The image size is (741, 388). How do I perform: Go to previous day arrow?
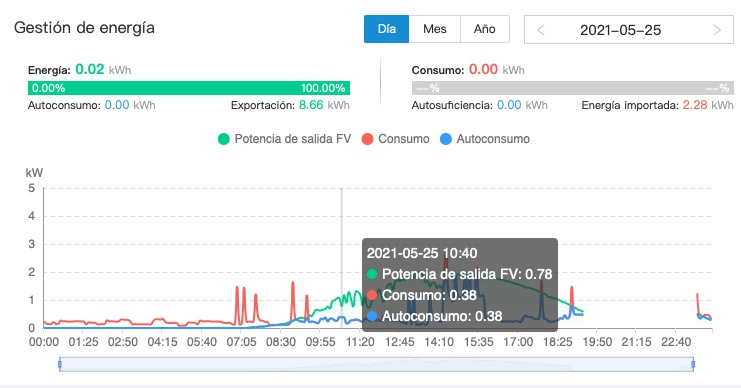[541, 30]
